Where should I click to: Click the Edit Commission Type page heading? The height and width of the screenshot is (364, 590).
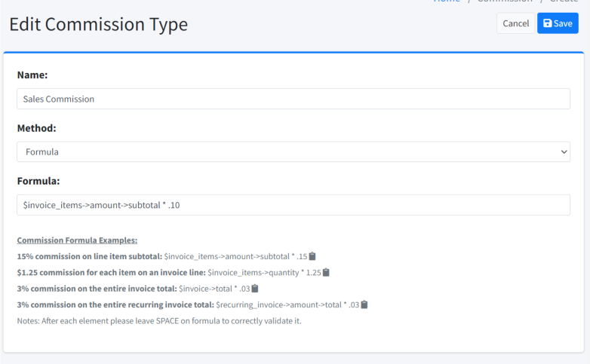pyautogui.click(x=98, y=24)
